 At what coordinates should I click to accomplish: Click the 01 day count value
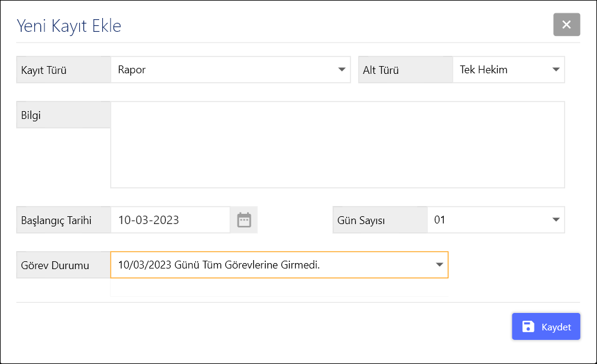point(440,220)
